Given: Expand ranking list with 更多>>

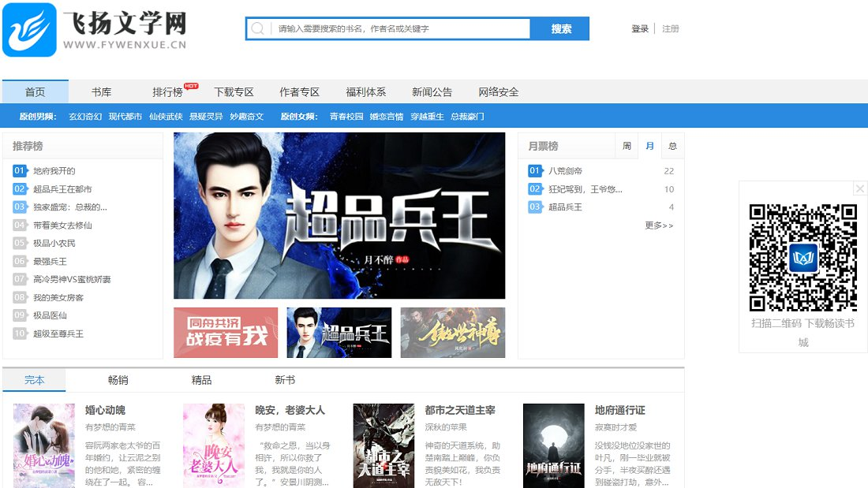Looking at the screenshot, I should coord(659,225).
